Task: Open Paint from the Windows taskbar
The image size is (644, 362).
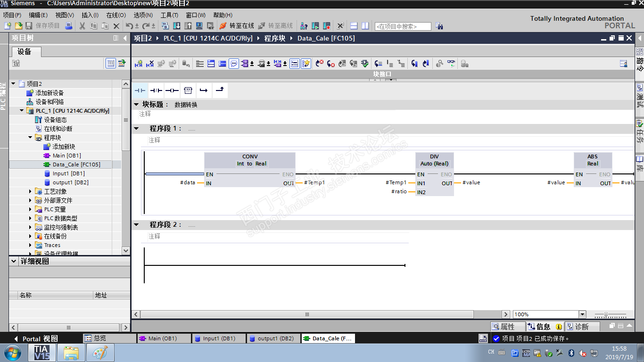Action: (x=100, y=353)
